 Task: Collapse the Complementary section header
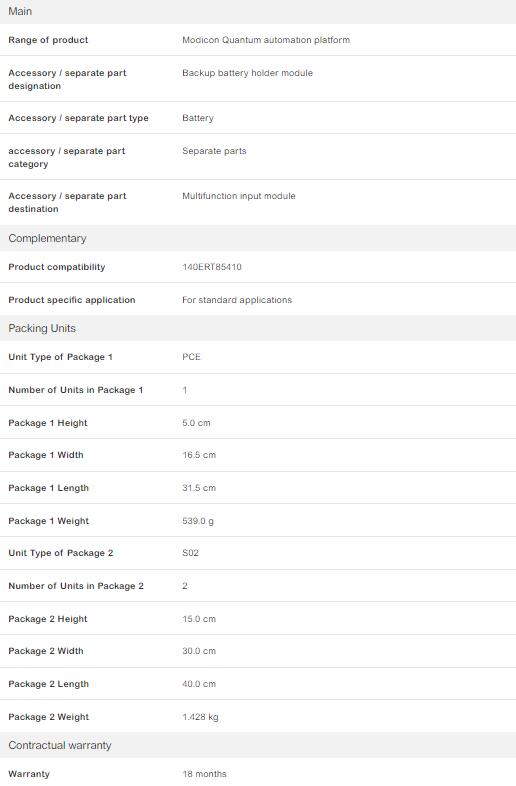258,238
